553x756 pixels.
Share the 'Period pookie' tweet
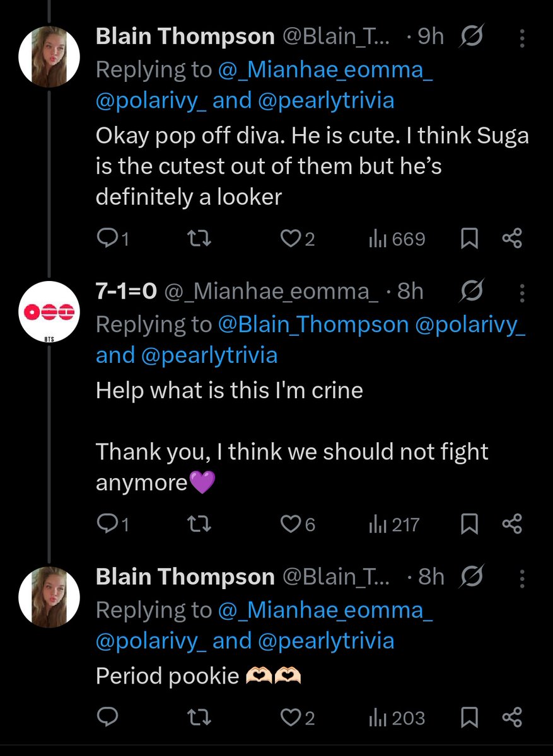(x=511, y=717)
